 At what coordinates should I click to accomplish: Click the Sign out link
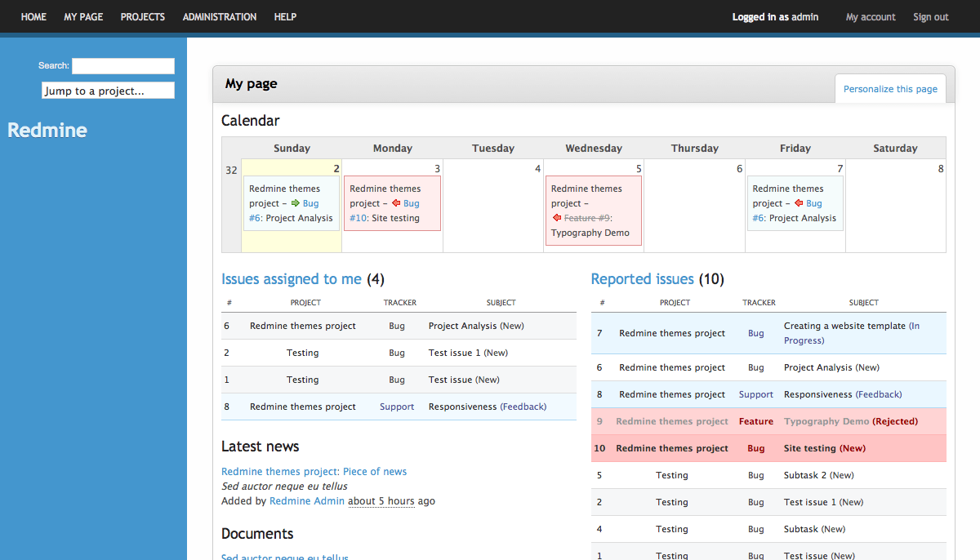[x=931, y=17]
